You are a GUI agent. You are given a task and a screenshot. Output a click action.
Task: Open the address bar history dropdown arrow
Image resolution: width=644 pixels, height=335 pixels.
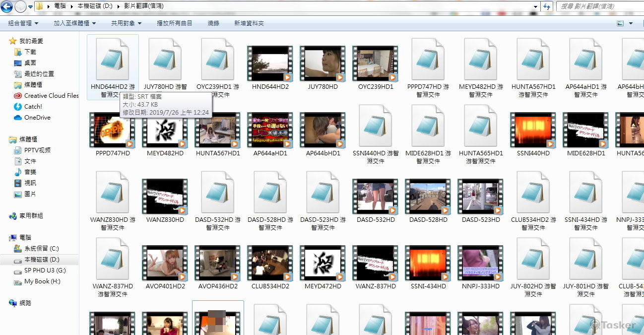point(535,7)
